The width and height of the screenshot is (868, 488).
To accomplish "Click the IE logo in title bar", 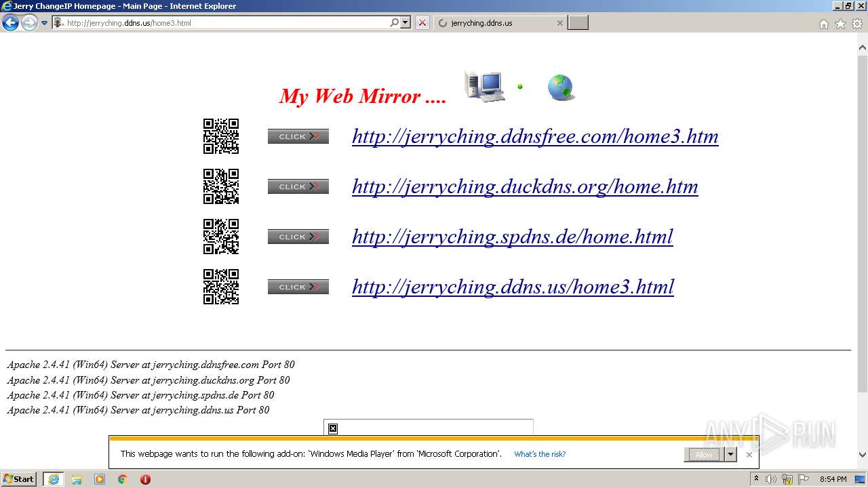I will [7, 6].
